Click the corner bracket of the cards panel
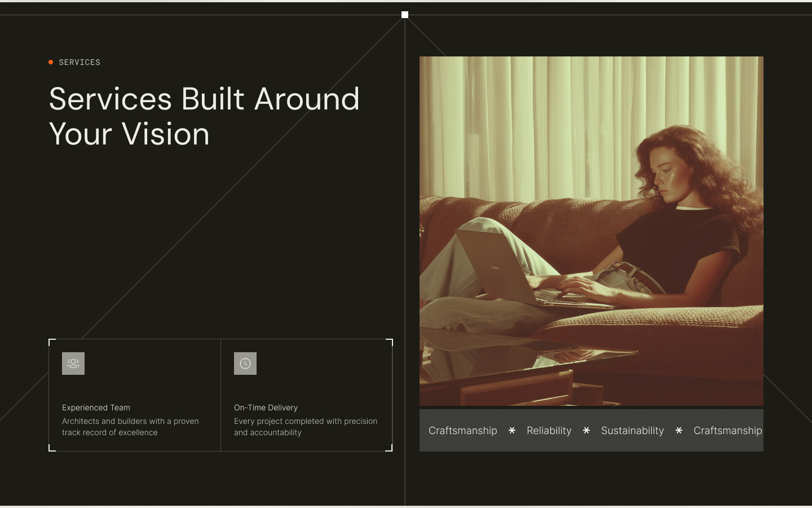The height and width of the screenshot is (508, 812). (x=51, y=340)
